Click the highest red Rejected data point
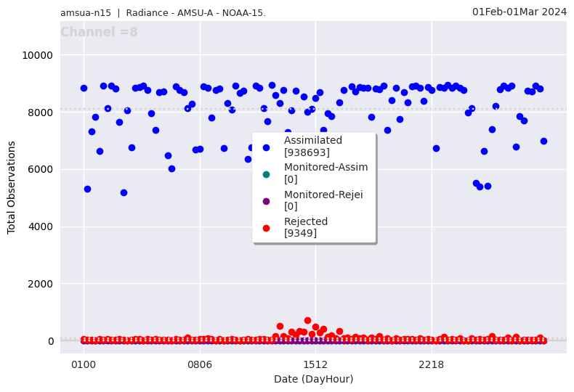Viewport: 574px width, 392px height. 307,320
